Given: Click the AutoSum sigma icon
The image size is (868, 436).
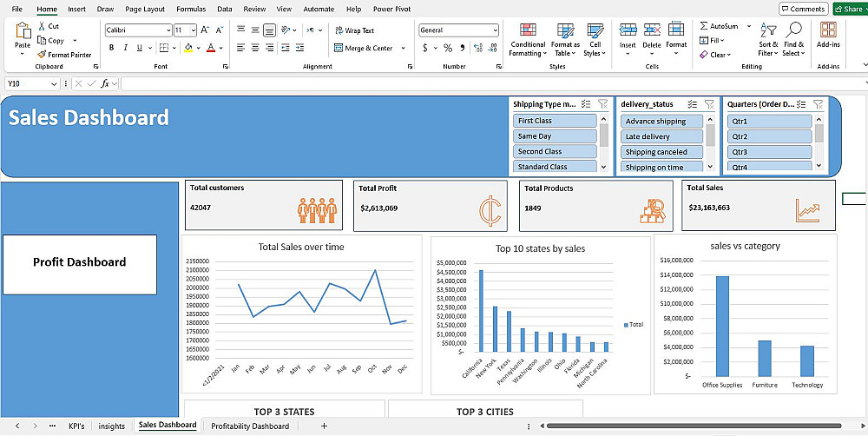Looking at the screenshot, I should 704,26.
